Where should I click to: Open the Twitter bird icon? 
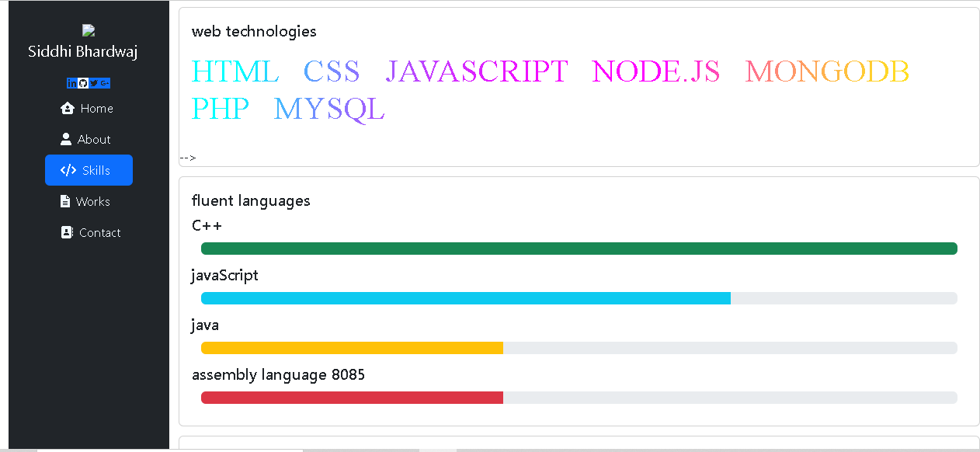click(x=94, y=83)
